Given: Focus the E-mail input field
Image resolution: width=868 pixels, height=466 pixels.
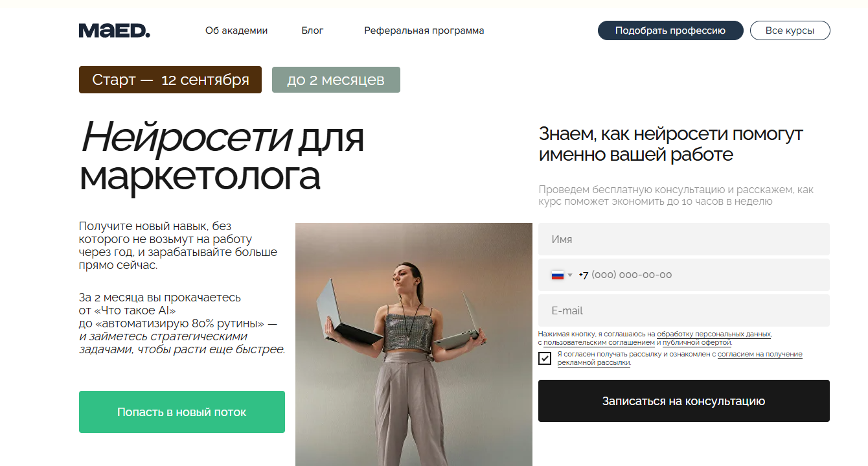Looking at the screenshot, I should 684,310.
